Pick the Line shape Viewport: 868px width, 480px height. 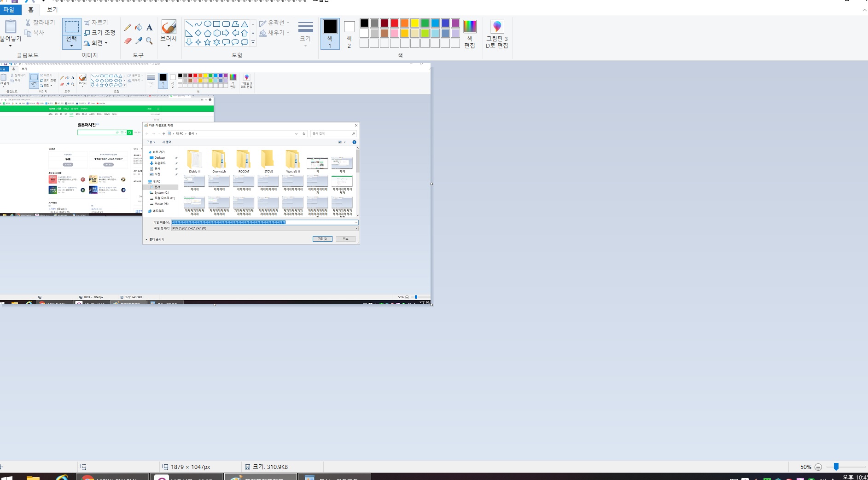point(189,24)
